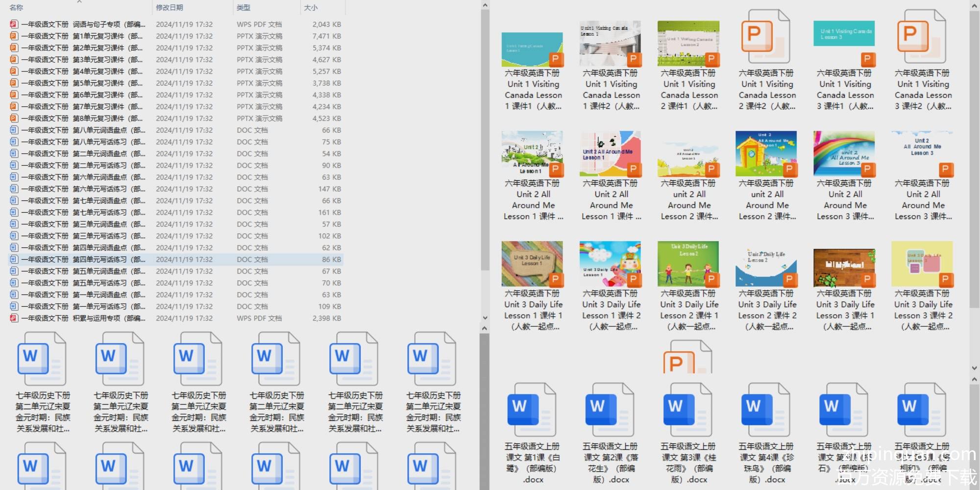This screenshot has width=980, height=490.
Task: Open thumbnail of Visiting Canada Lesson 3 课件1
Action: point(844,43)
